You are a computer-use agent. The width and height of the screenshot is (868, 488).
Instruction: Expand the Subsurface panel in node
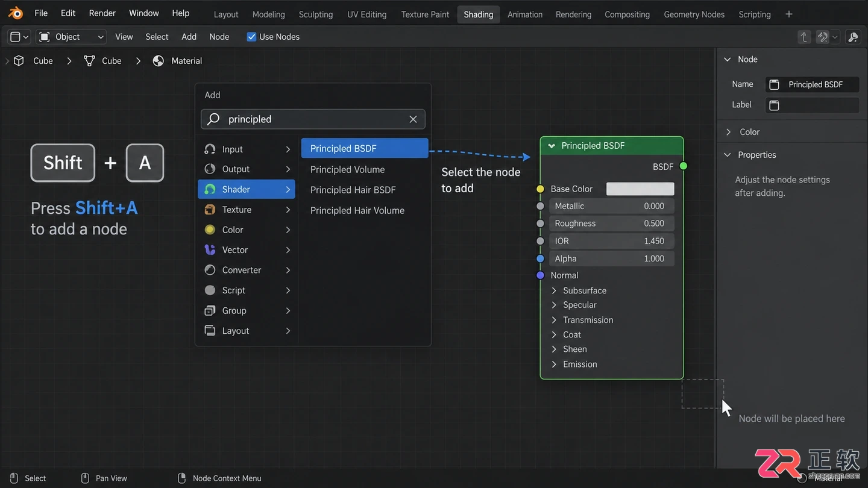554,290
